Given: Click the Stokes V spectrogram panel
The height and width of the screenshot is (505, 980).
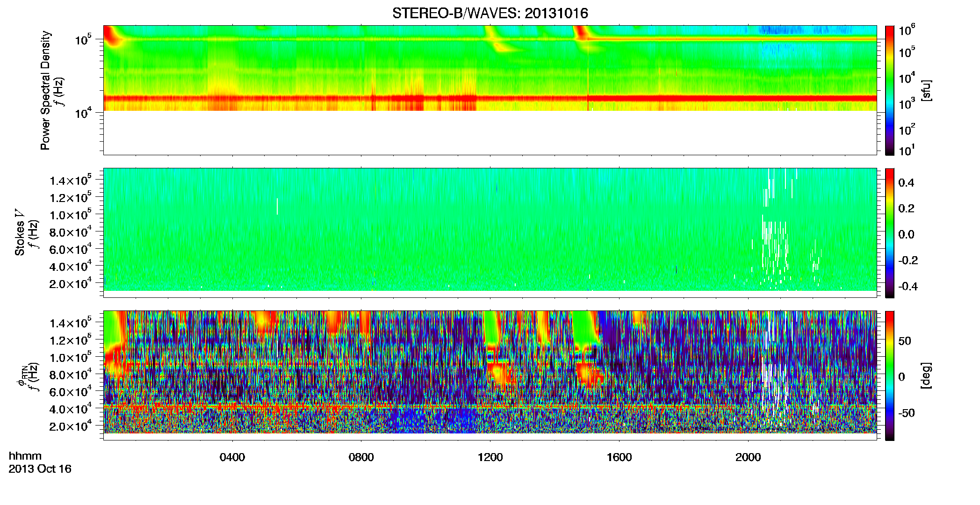Looking at the screenshot, I should [490, 232].
